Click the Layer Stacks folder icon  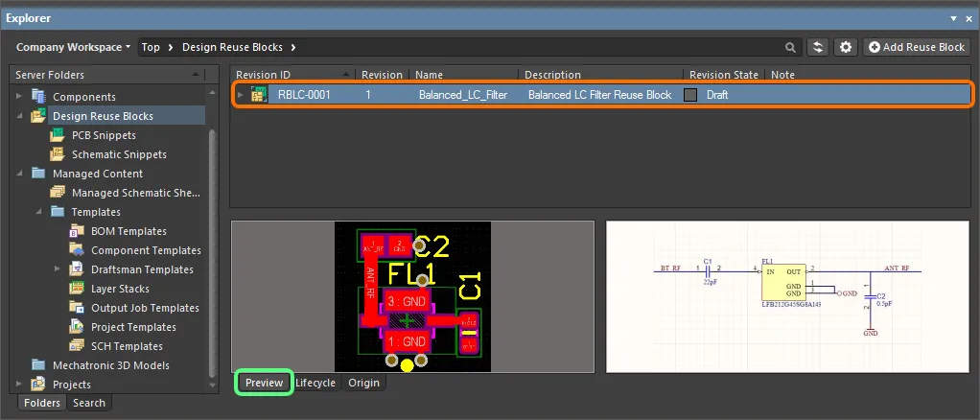[77, 288]
